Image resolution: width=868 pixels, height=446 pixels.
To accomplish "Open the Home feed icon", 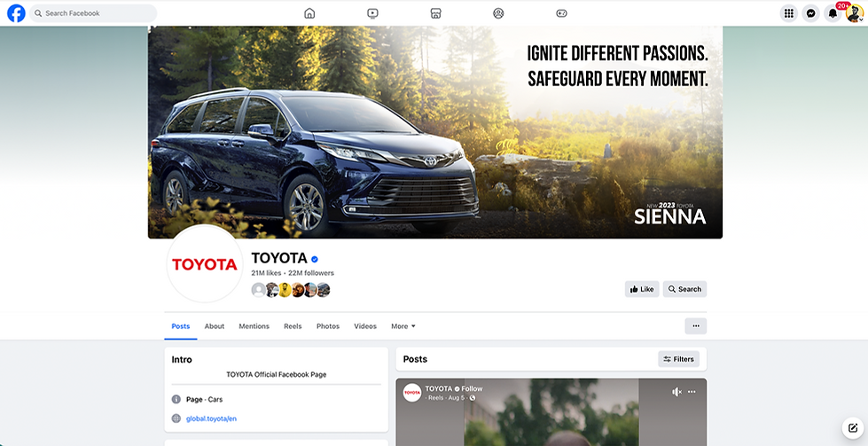I will click(x=309, y=13).
